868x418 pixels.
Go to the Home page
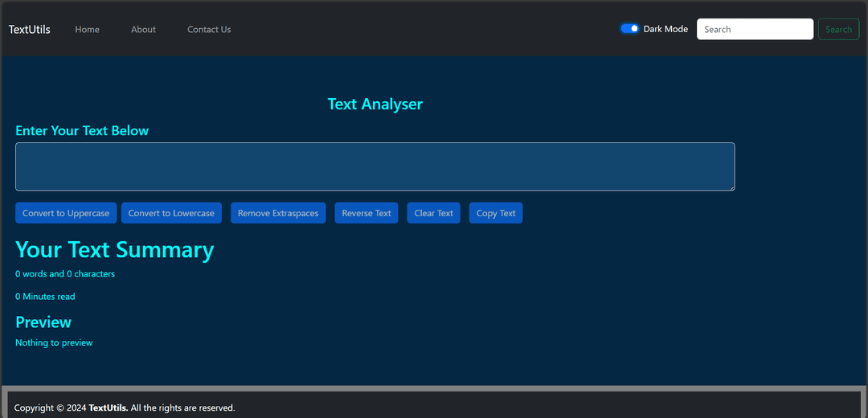pyautogui.click(x=88, y=30)
